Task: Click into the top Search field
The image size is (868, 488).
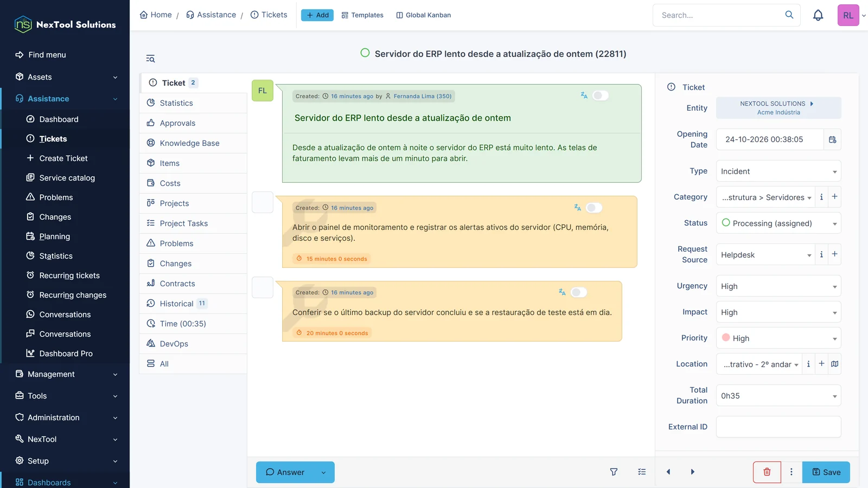Action: coord(719,15)
